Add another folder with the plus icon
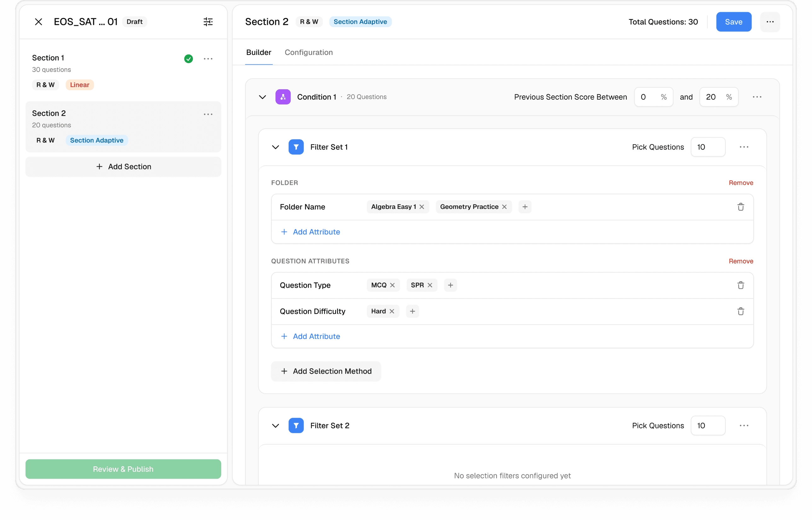 tap(525, 207)
